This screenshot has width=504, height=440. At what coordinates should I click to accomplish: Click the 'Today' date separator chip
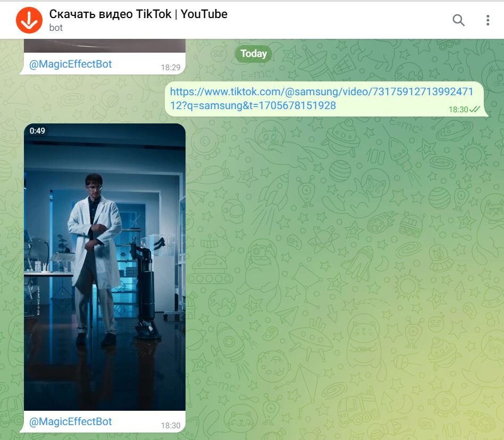(x=253, y=53)
